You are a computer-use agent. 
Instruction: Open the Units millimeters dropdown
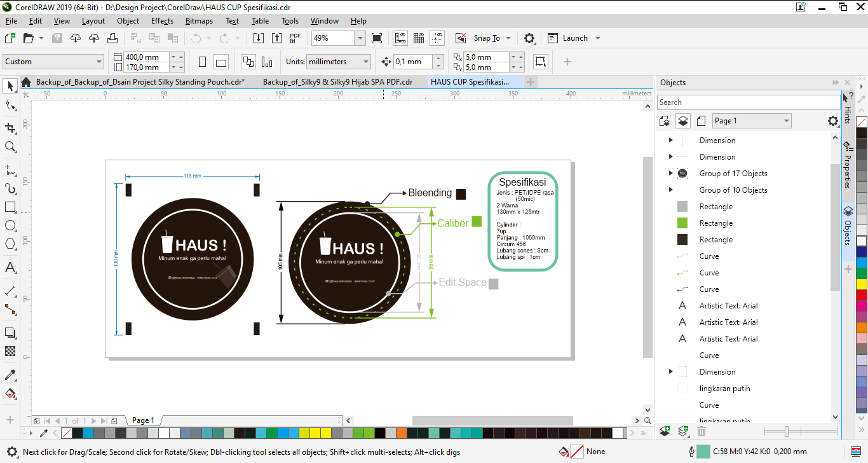pyautogui.click(x=366, y=62)
